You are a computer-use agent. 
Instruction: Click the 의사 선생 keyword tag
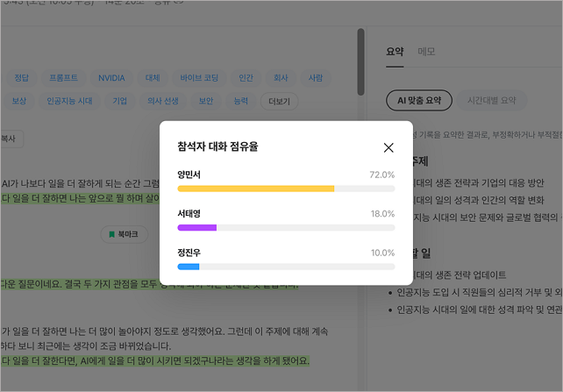(162, 101)
